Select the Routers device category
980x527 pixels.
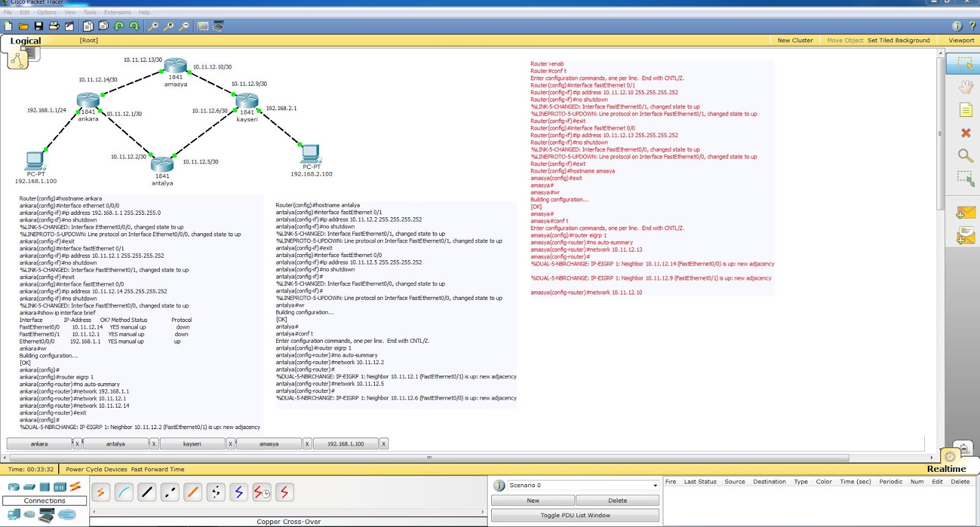pyautogui.click(x=13, y=487)
